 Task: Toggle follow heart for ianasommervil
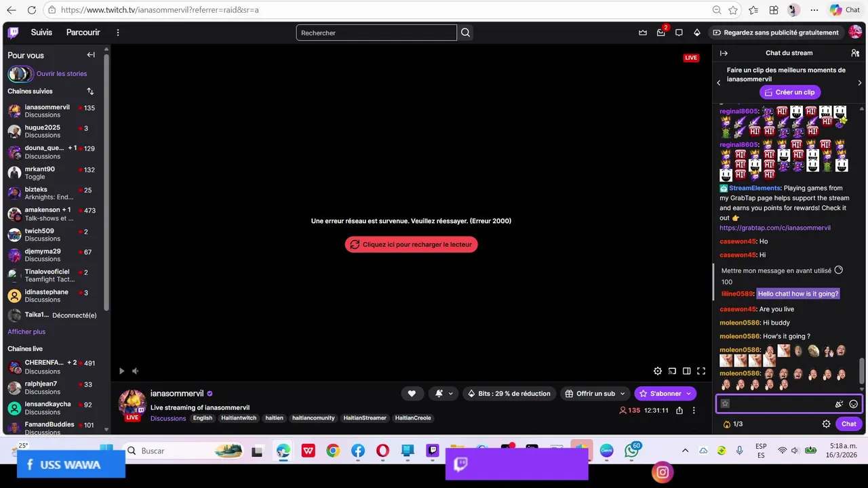[412, 393]
